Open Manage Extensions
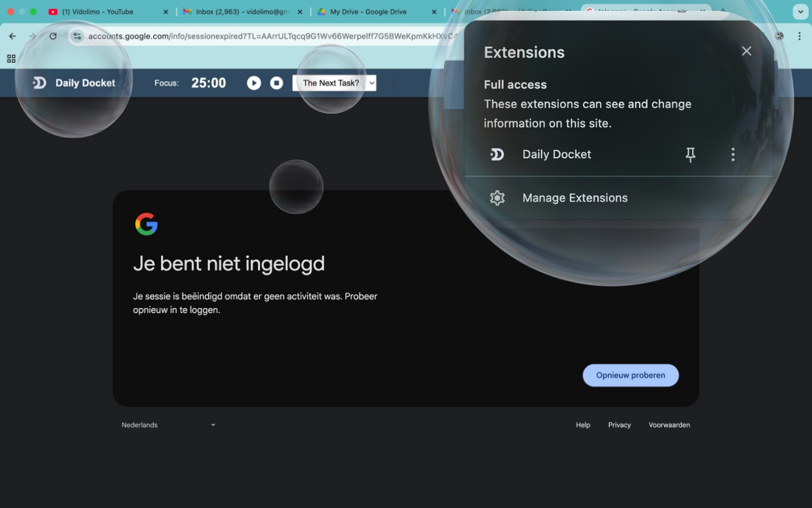The image size is (812, 508). [x=619, y=198]
